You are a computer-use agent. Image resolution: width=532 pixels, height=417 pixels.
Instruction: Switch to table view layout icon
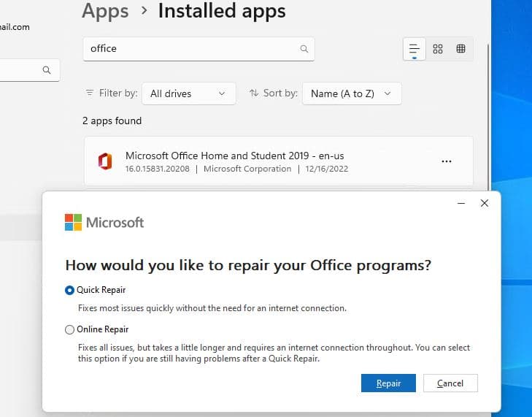pyautogui.click(x=461, y=49)
